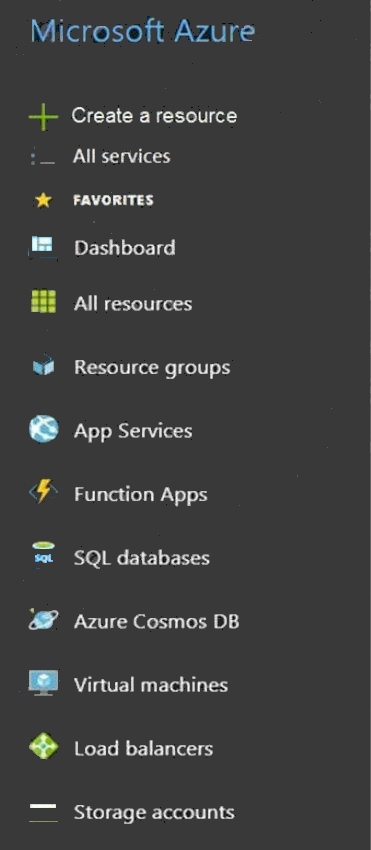
Task: Click the yellow Favorites star icon
Action: pos(43,201)
